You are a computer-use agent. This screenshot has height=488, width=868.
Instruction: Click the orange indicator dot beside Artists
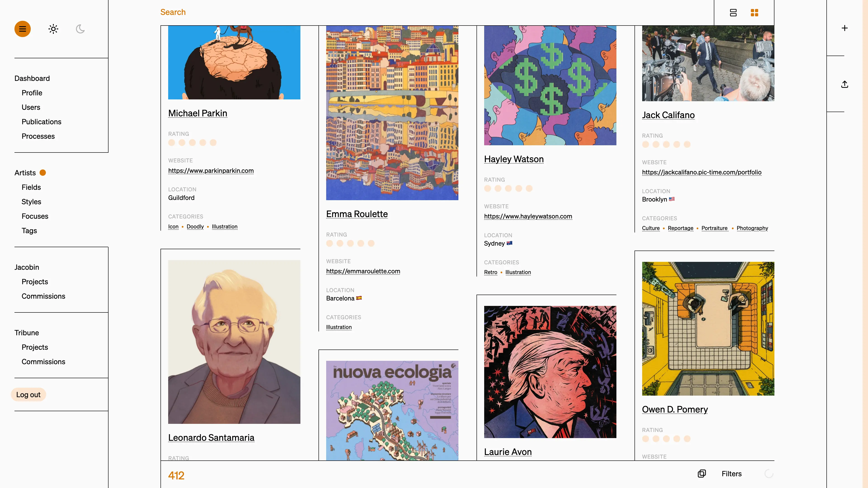tap(43, 173)
